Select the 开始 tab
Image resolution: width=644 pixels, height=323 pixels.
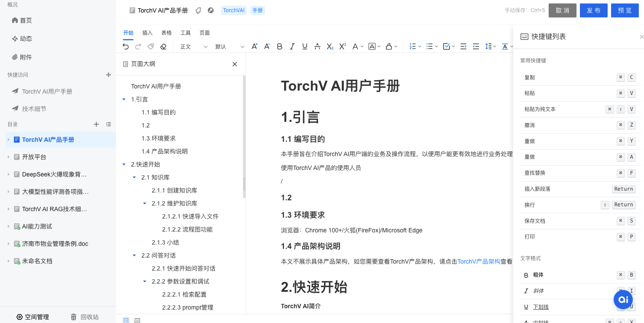128,33
